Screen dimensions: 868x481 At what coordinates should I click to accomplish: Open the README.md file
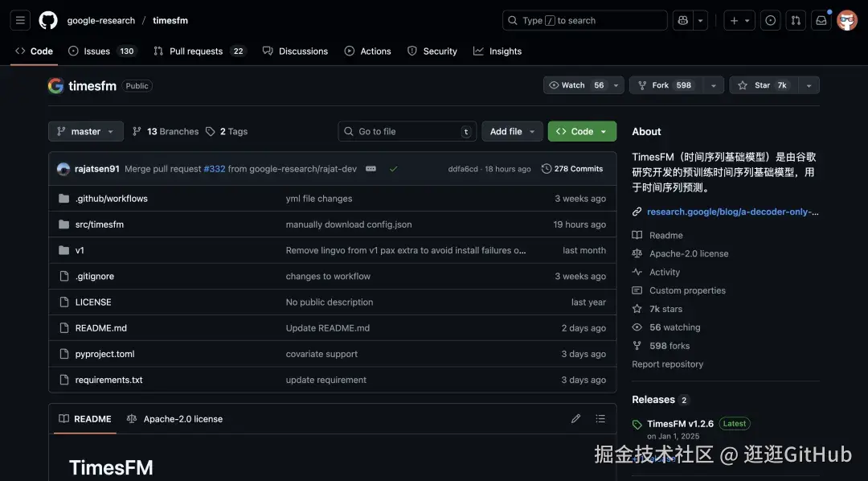[x=100, y=328]
